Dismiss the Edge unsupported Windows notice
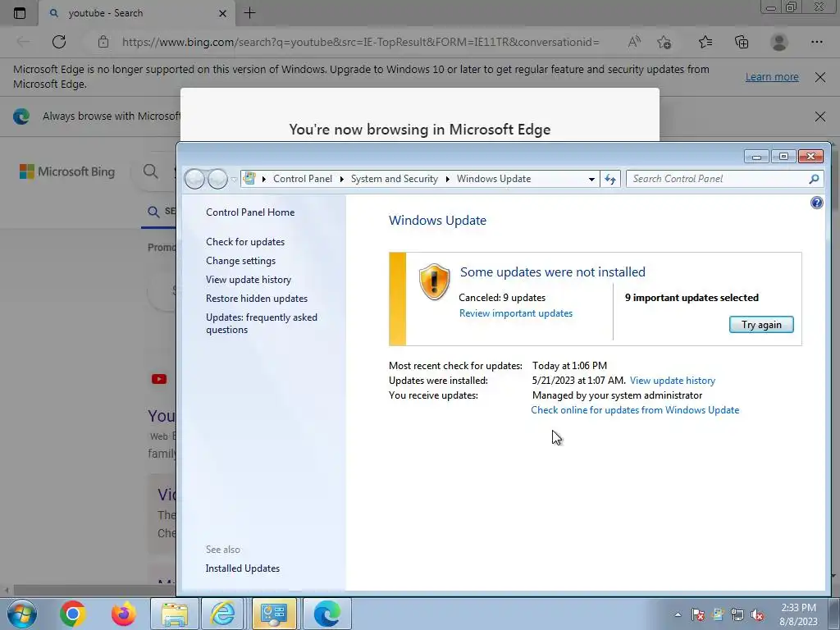840x630 pixels. tap(820, 77)
